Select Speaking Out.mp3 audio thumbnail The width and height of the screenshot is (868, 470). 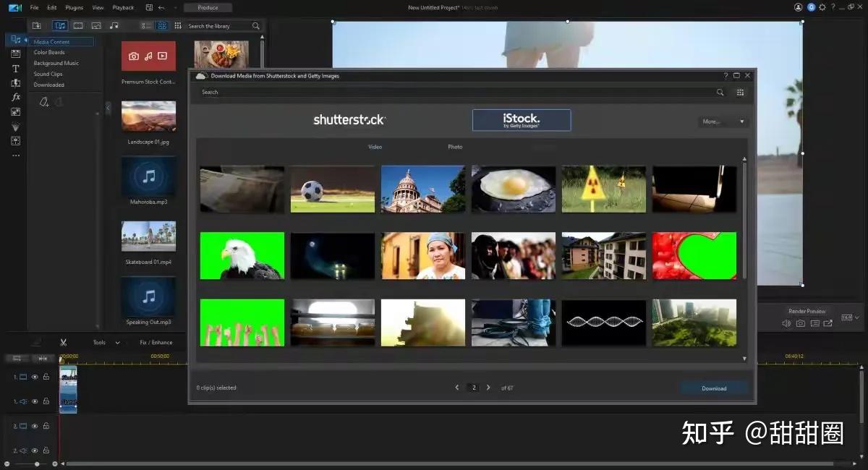tap(148, 296)
